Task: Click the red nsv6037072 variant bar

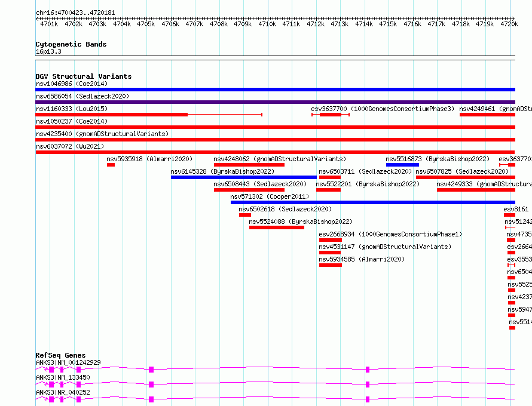Action: tap(275, 152)
